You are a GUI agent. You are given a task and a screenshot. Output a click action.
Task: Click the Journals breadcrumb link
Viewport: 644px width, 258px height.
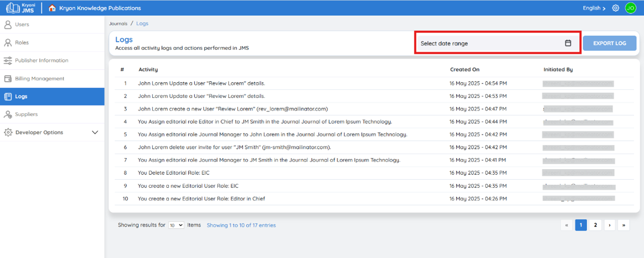tap(118, 24)
